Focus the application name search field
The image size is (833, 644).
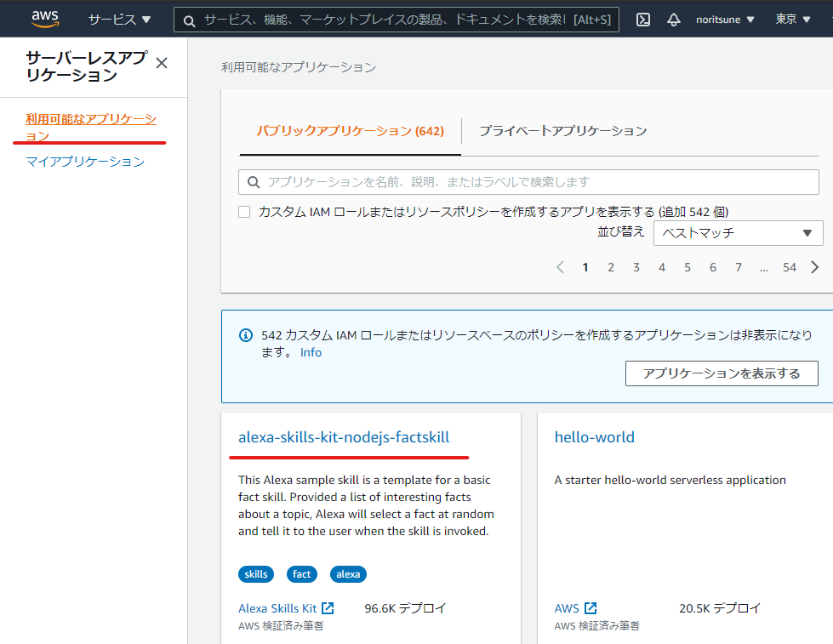528,182
